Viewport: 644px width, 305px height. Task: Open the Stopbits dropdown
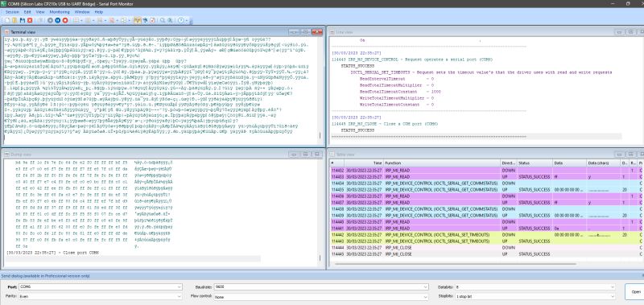[x=613, y=296]
